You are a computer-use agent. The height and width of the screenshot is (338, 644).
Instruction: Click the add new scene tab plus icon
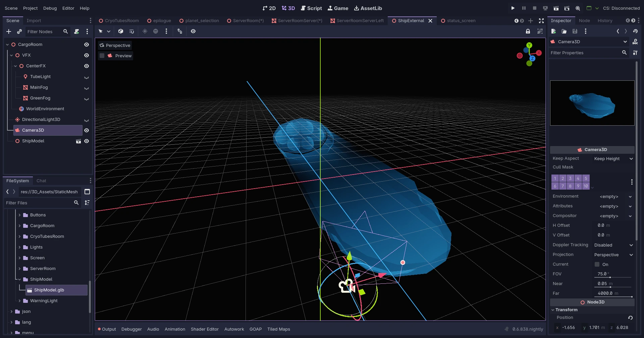pos(531,21)
